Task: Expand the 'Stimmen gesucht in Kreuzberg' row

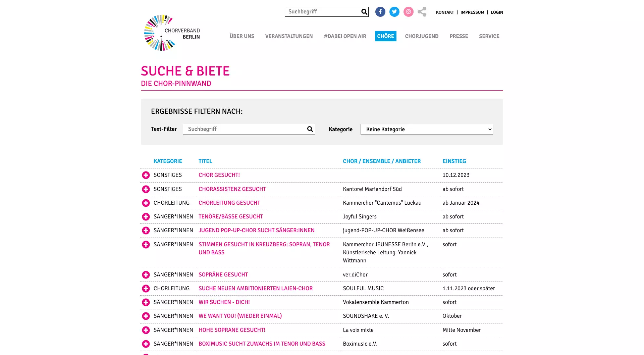Action: [146, 245]
